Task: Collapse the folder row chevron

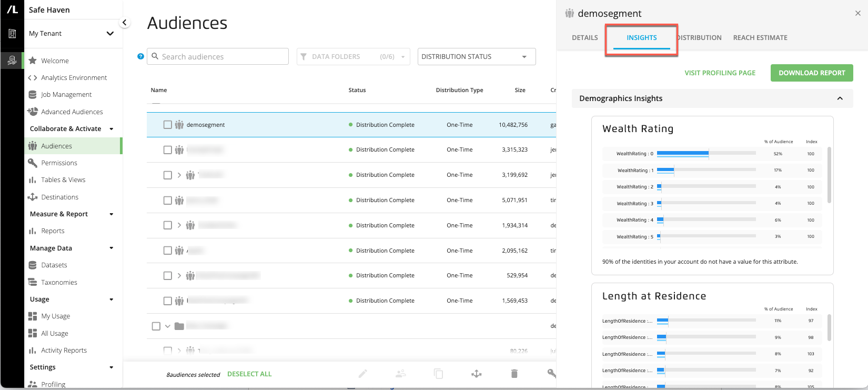Action: (168, 326)
